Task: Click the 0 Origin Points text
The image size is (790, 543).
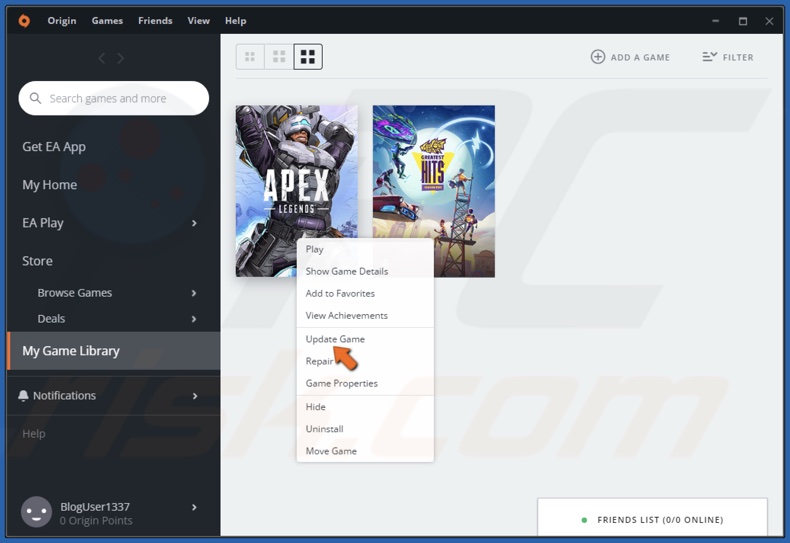Action: click(x=96, y=521)
